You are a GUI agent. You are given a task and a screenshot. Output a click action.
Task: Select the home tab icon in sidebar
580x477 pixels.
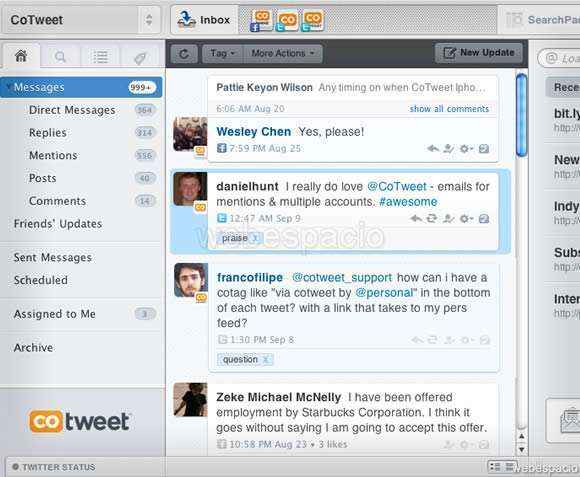21,56
